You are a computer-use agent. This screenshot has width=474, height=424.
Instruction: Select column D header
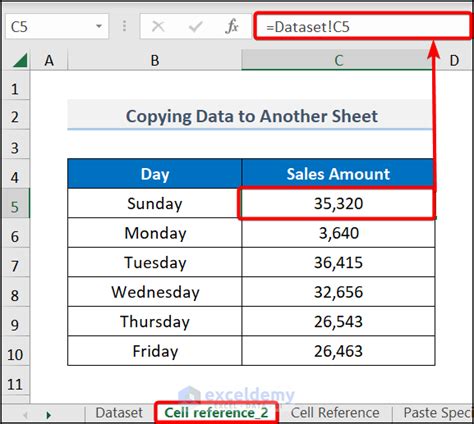454,61
